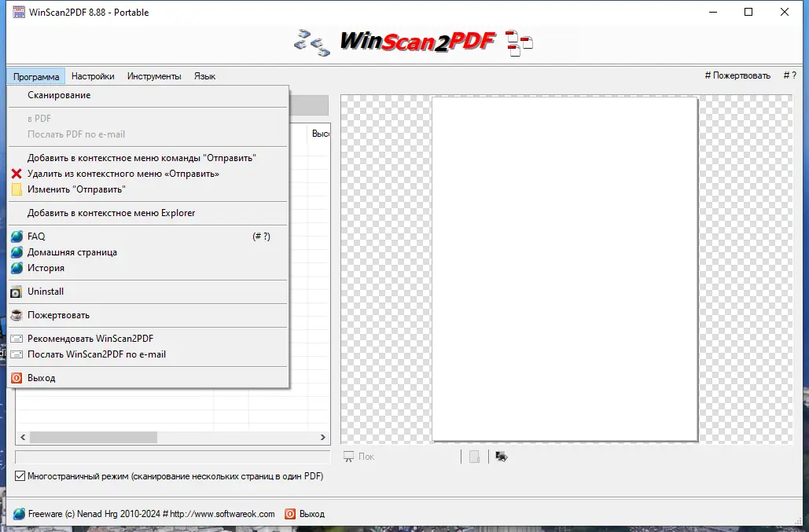
Task: Open the Язык menu
Action: [x=205, y=76]
